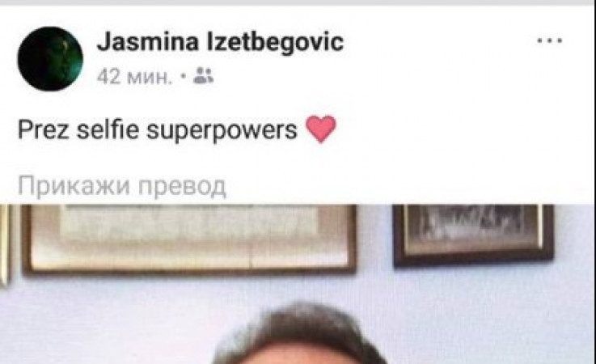Click the word "selfie" in the caption
The image size is (596, 364).
pyautogui.click(x=108, y=129)
